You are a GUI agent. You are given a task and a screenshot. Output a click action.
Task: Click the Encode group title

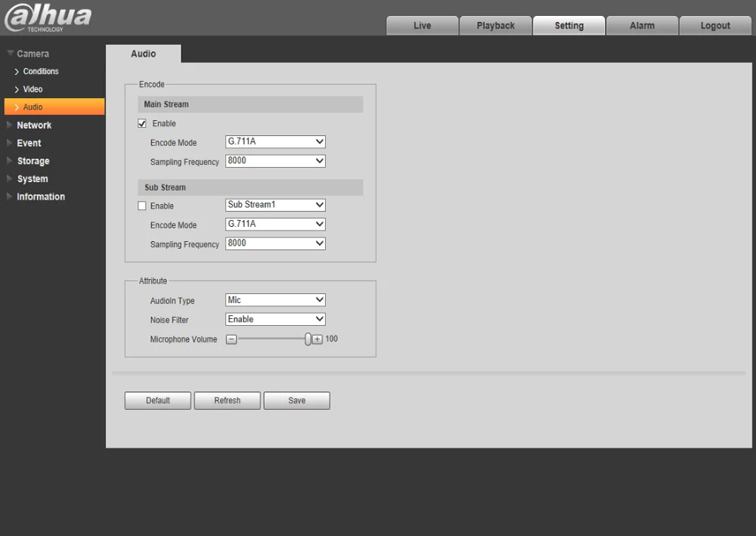pyautogui.click(x=152, y=85)
